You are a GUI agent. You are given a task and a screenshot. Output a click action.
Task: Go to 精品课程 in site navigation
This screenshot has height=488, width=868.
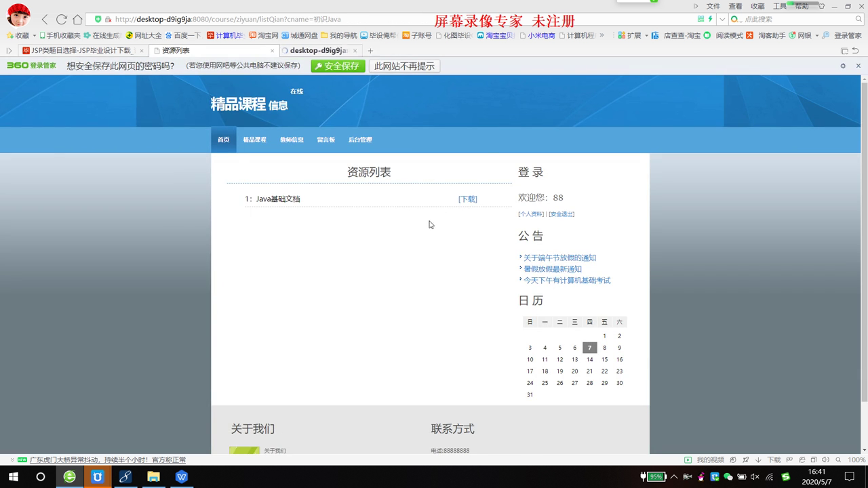(255, 140)
